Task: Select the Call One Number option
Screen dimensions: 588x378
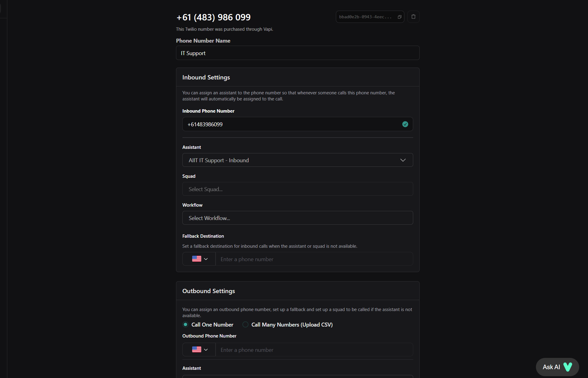Action: pos(185,325)
